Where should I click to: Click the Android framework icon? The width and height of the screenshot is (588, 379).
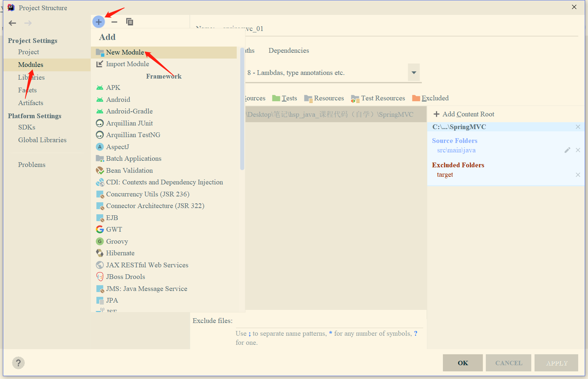100,100
